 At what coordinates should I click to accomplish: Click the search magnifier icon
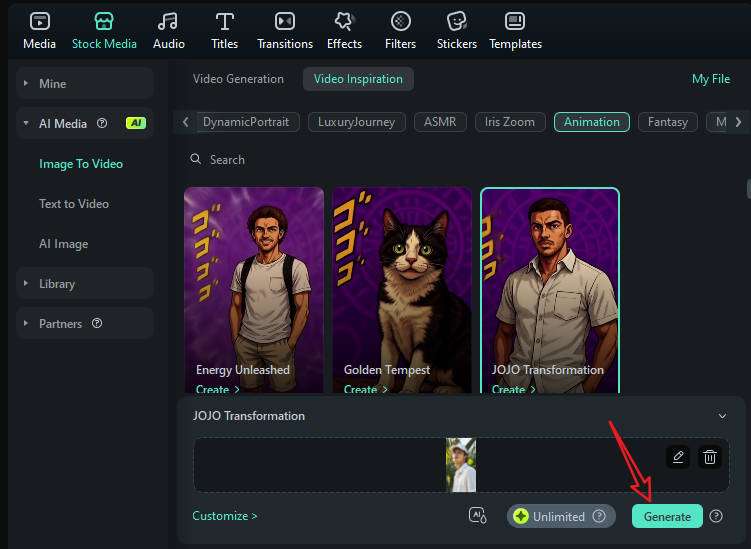coord(195,159)
